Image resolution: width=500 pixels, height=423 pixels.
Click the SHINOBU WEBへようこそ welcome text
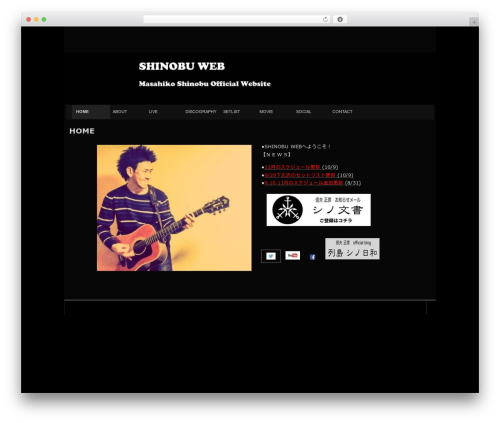tap(297, 146)
